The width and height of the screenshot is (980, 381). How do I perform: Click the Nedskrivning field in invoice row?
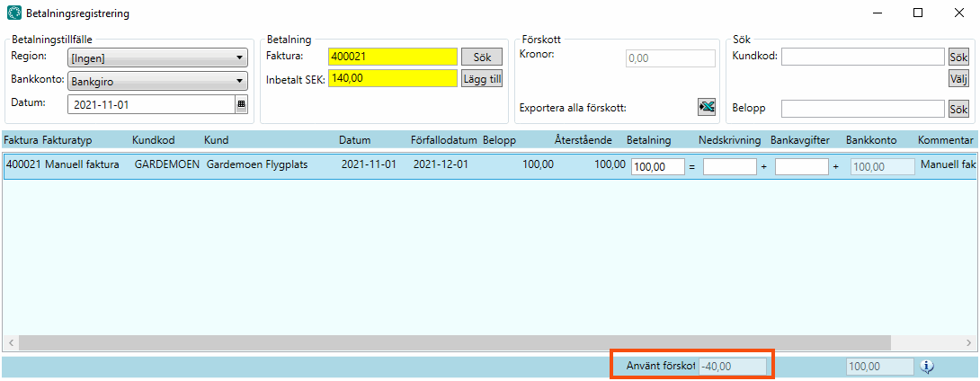(729, 166)
